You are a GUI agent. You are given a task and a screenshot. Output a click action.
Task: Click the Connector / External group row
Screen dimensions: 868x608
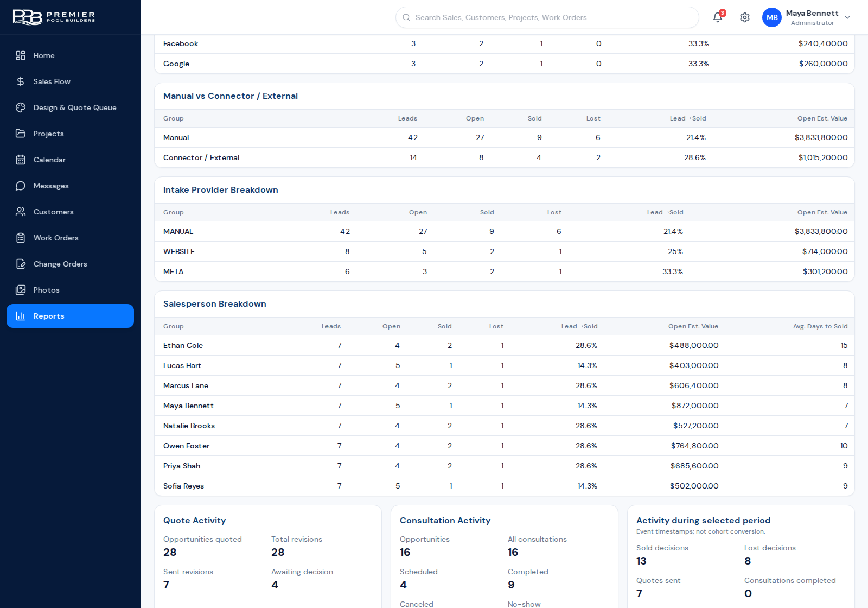click(505, 157)
